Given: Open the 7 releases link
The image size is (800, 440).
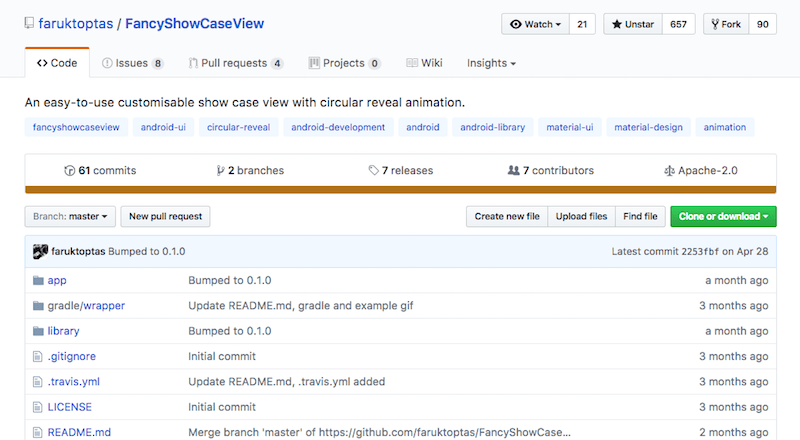Looking at the screenshot, I should tap(401, 170).
